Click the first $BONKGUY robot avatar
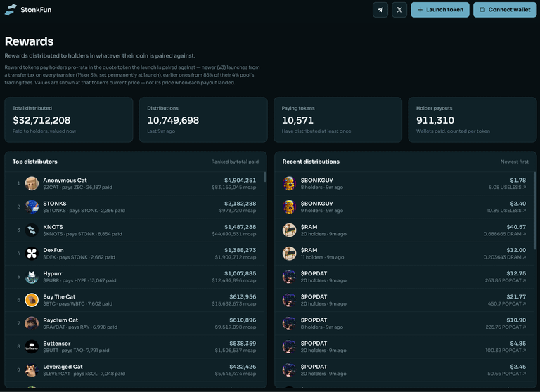 coord(289,183)
